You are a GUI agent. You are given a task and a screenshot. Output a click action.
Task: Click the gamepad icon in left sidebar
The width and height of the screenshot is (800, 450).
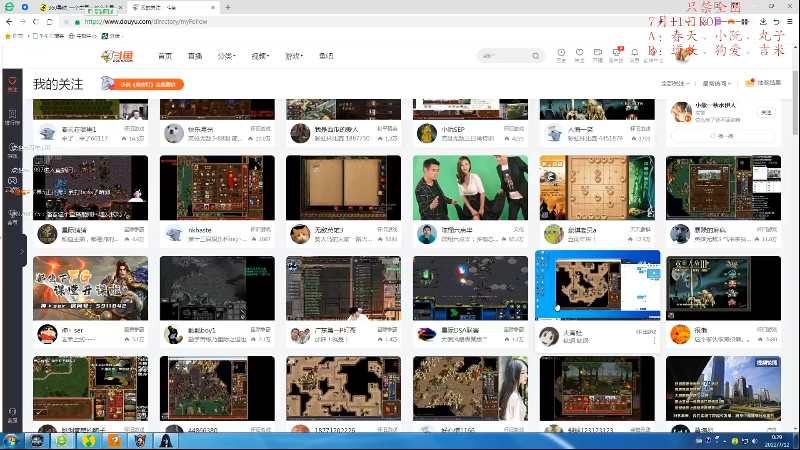pos(13,181)
